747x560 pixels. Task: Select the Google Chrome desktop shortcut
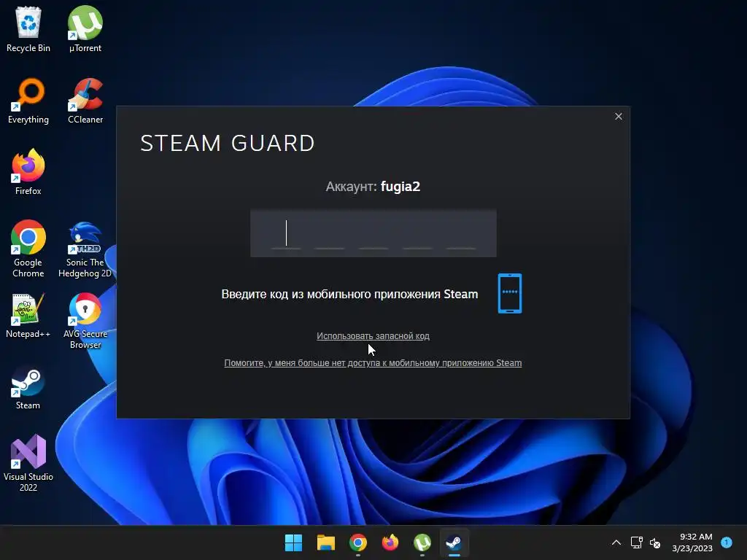(x=28, y=249)
